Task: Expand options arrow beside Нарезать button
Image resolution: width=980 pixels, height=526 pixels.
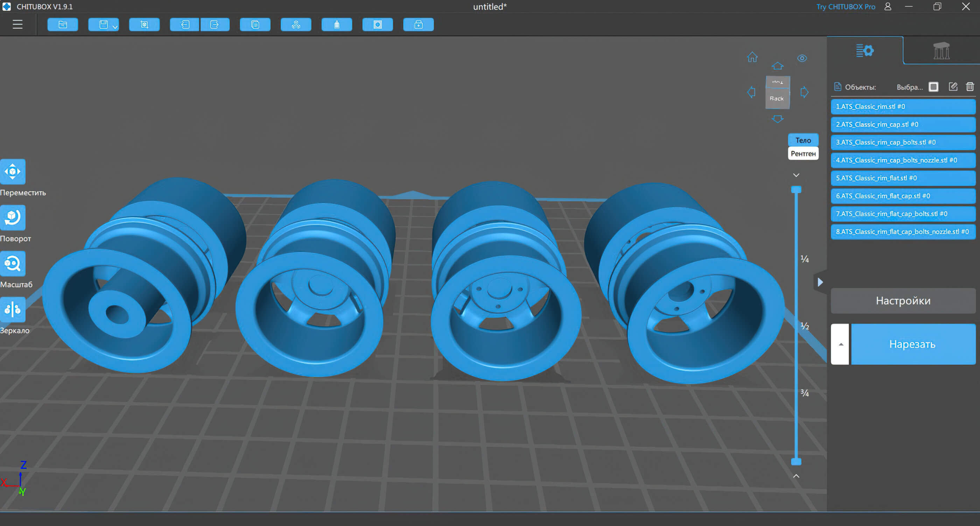Action: pyautogui.click(x=841, y=344)
